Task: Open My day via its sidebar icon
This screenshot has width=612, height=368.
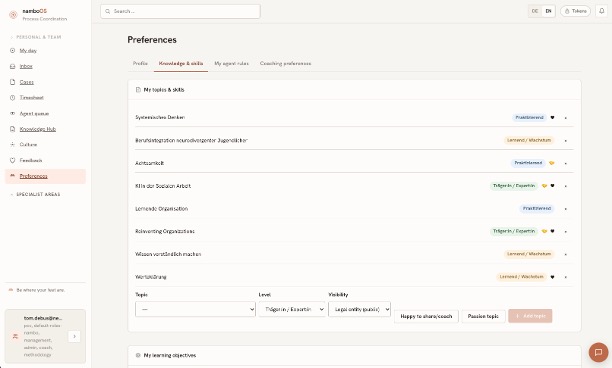Action: pos(12,50)
